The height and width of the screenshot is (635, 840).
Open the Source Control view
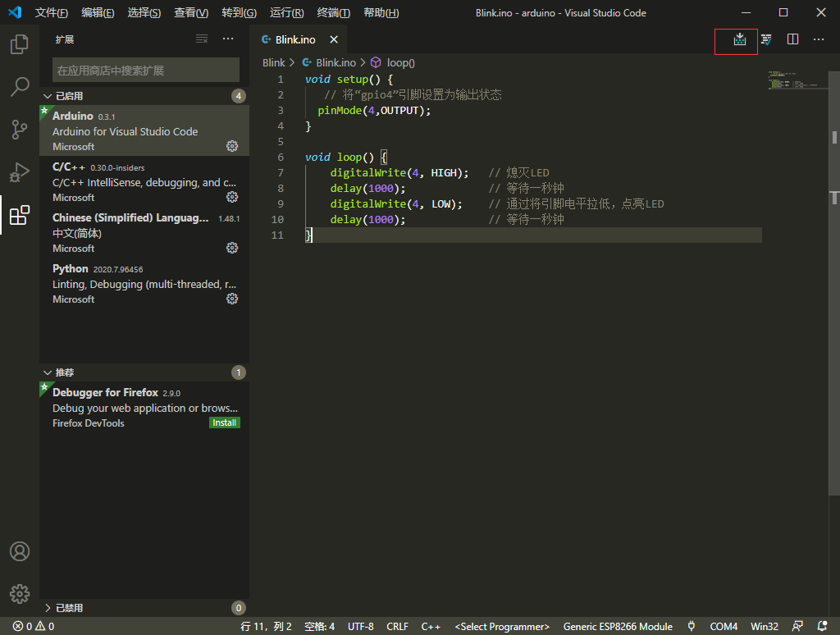20,130
